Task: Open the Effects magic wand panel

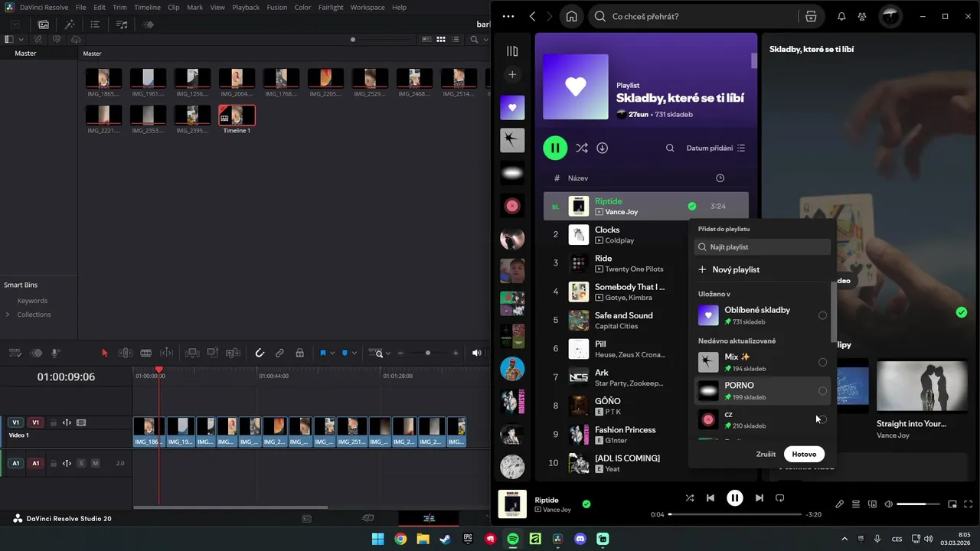Action: click(70, 24)
